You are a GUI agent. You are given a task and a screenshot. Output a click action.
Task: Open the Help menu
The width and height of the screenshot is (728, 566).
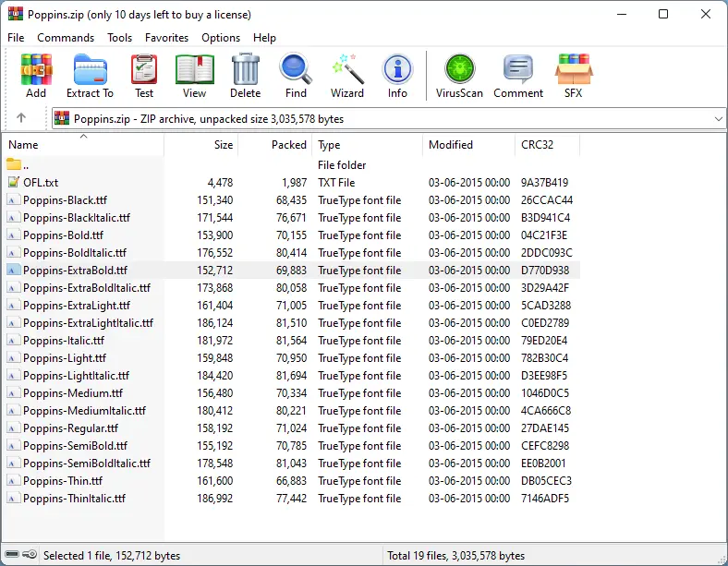click(x=264, y=38)
